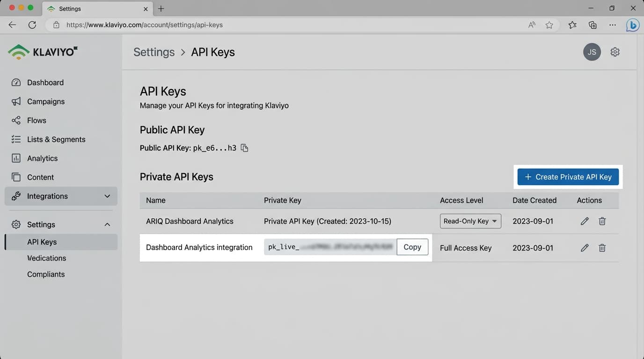
Task: Click the Copy button beside the pk_live key
Action: tap(412, 247)
